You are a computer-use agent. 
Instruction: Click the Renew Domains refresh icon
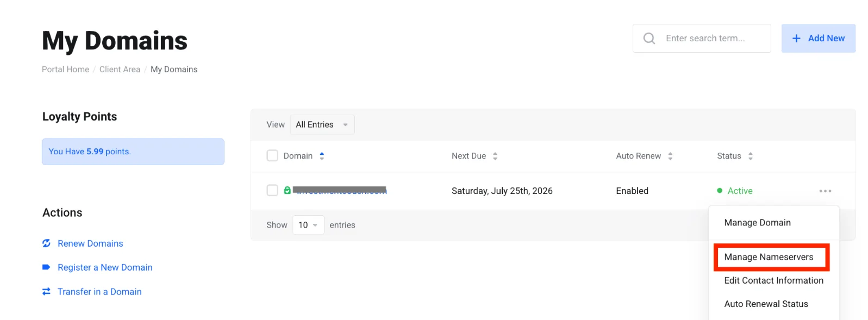click(x=47, y=243)
